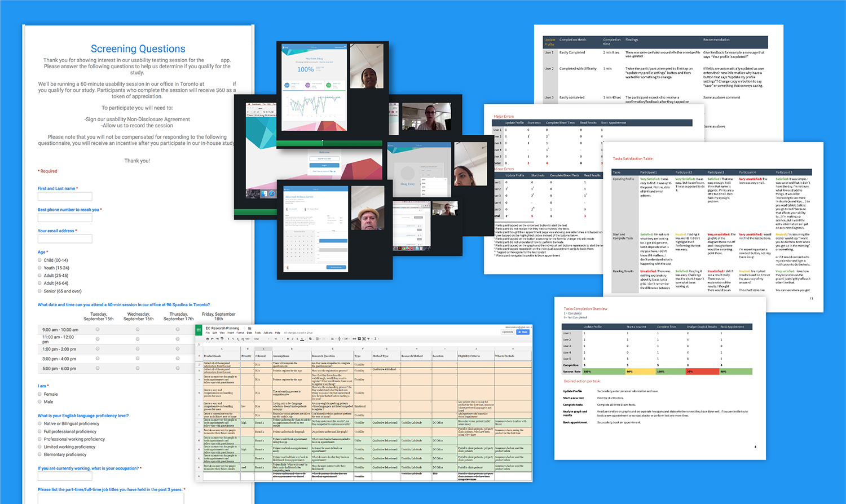Choose Elementary proficiency option

coord(40,454)
